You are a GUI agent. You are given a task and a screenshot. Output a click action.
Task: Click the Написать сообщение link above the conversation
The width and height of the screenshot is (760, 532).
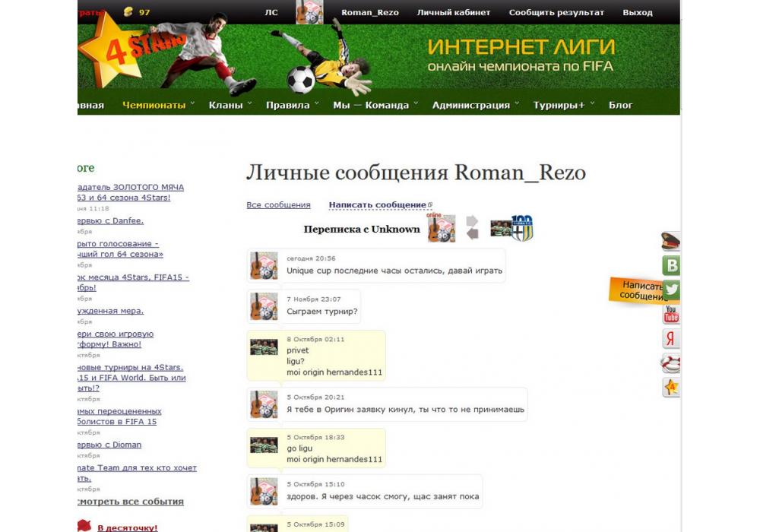(378, 205)
